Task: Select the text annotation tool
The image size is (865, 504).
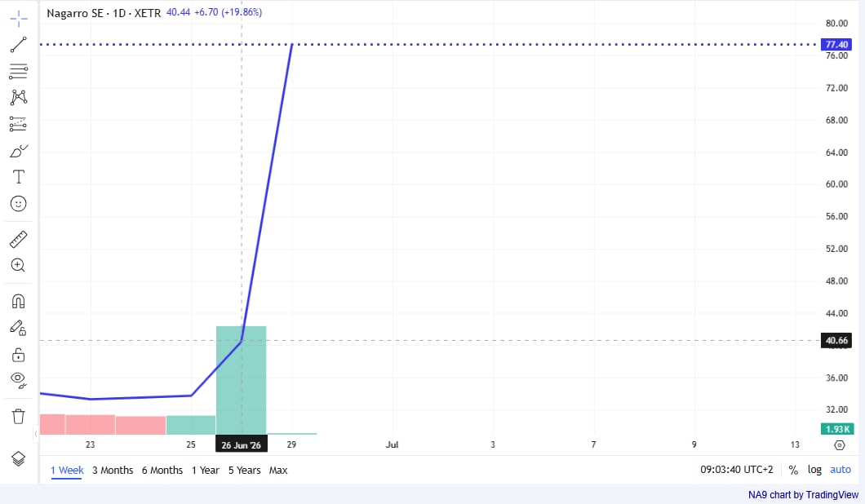Action: click(x=18, y=177)
